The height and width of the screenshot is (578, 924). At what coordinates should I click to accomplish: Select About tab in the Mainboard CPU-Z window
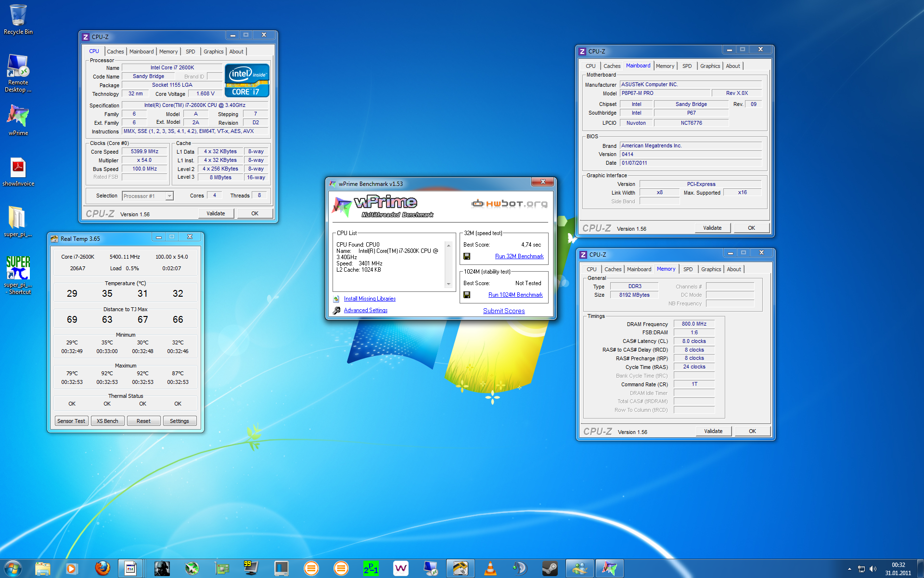coord(733,66)
